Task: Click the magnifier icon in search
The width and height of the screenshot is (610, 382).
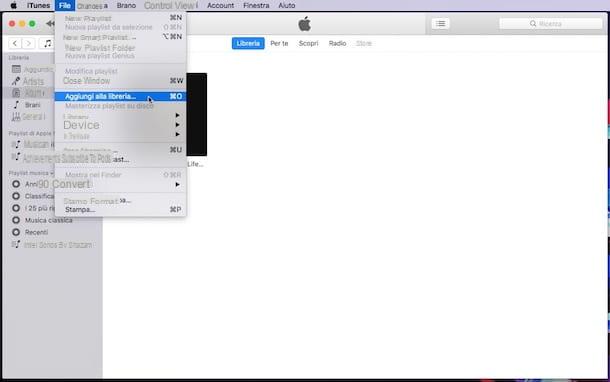Action: click(533, 24)
